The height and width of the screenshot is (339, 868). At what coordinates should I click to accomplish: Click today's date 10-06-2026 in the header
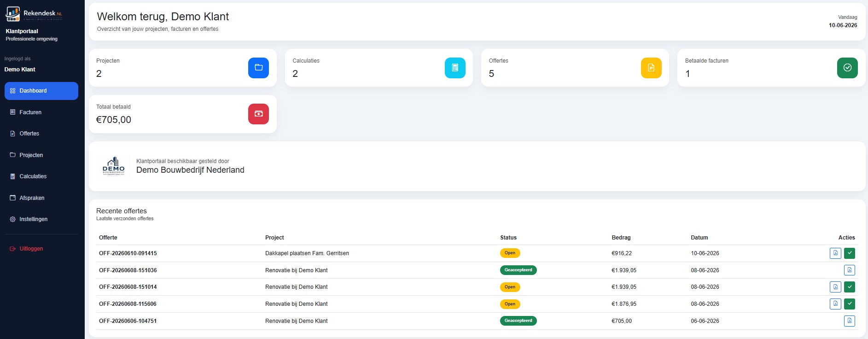[x=843, y=25]
